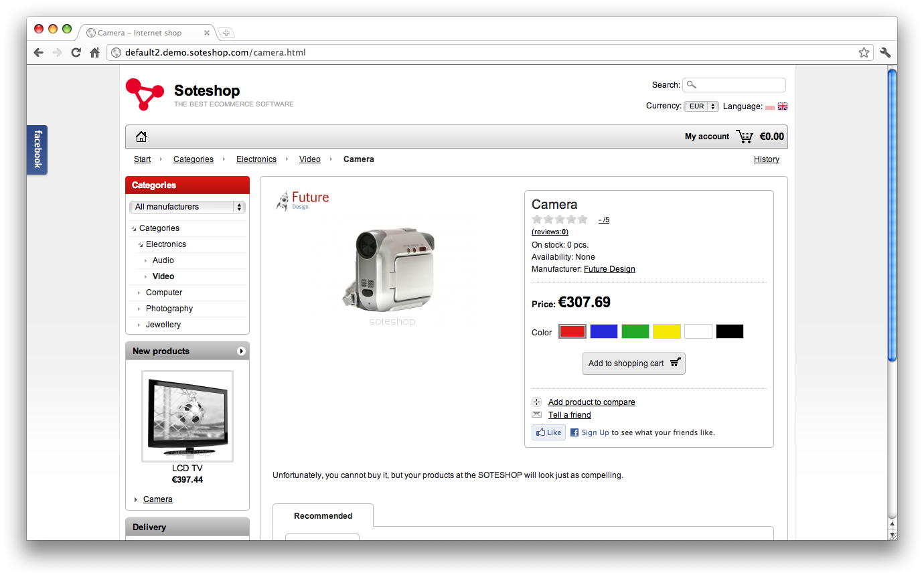Select the Polish flag to change language
924x577 pixels.
pyautogui.click(x=769, y=106)
